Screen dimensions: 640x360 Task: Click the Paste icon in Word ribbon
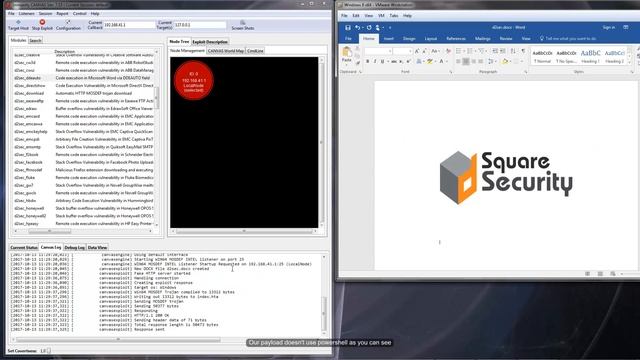[347, 52]
